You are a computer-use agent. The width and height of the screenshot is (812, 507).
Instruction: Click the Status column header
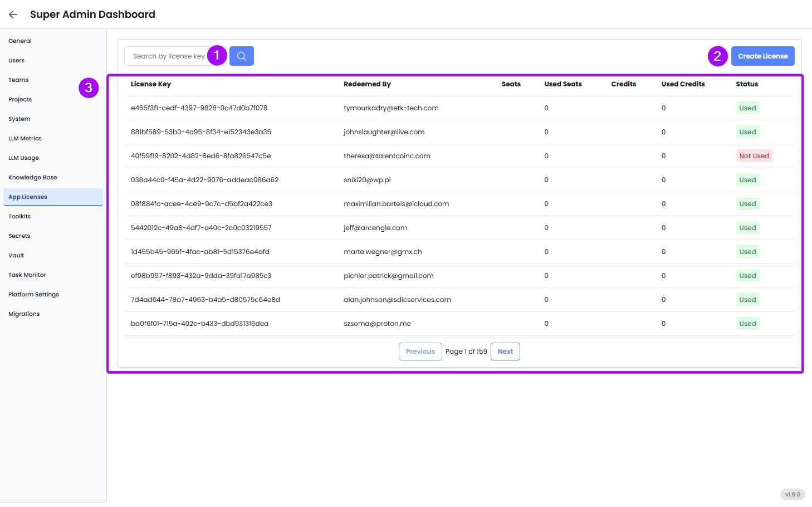click(746, 84)
